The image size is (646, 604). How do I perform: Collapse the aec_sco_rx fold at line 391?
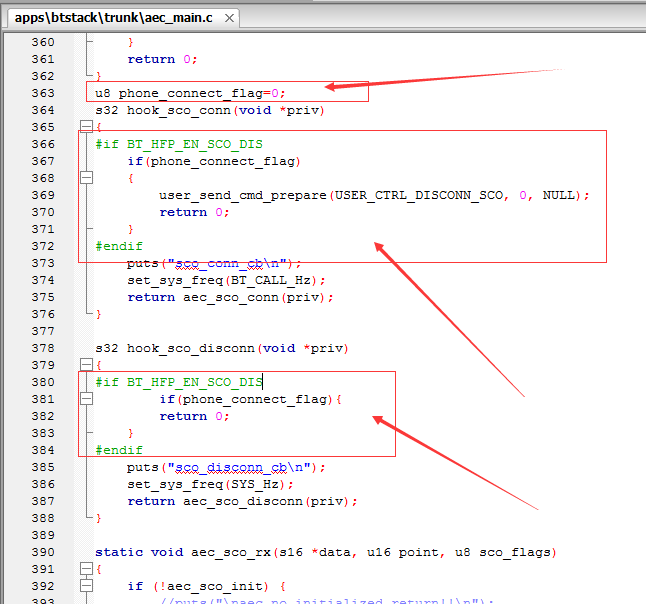(x=87, y=569)
